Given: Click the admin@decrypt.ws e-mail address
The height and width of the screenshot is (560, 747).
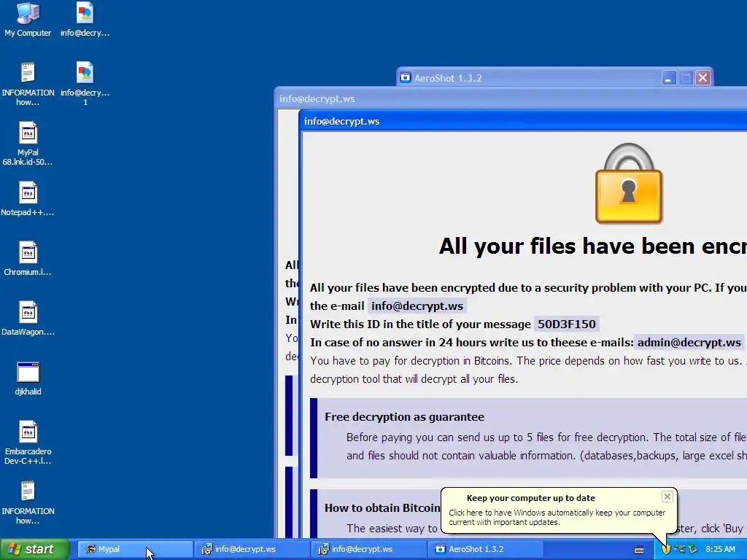Looking at the screenshot, I should pos(689,343).
